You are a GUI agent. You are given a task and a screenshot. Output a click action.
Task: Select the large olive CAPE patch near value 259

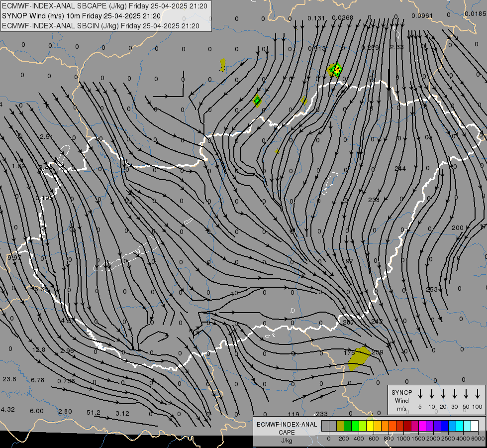(359, 358)
